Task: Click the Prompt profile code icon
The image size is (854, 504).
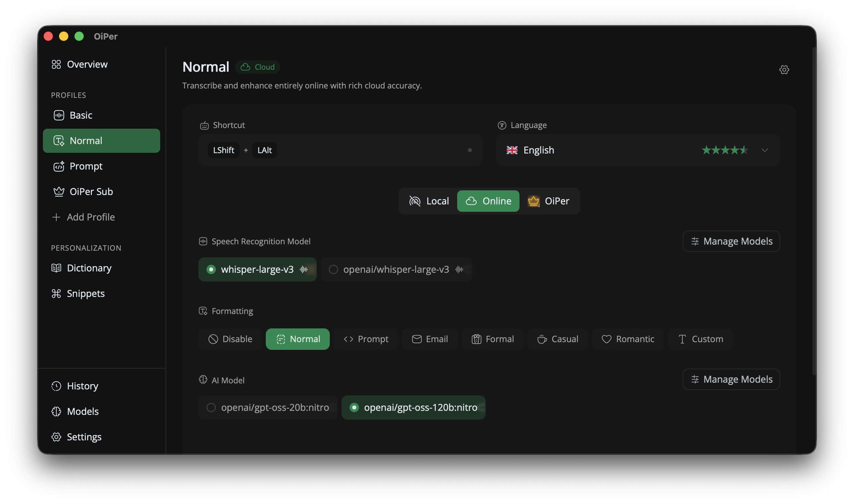Action: (x=59, y=166)
